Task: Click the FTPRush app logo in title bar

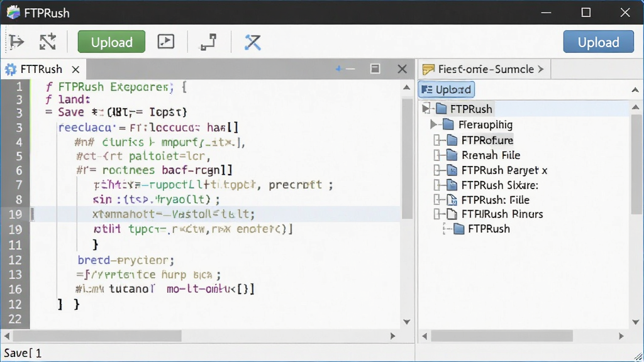Action: [x=13, y=13]
